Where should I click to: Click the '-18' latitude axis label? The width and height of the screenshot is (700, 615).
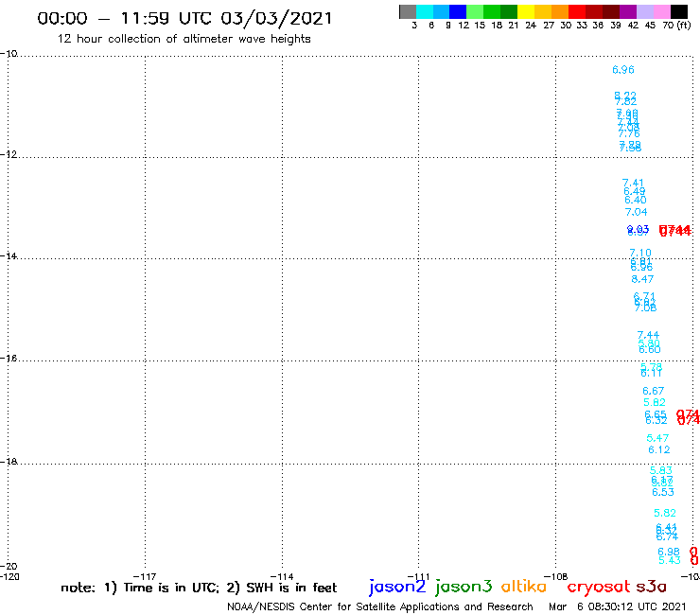9,462
